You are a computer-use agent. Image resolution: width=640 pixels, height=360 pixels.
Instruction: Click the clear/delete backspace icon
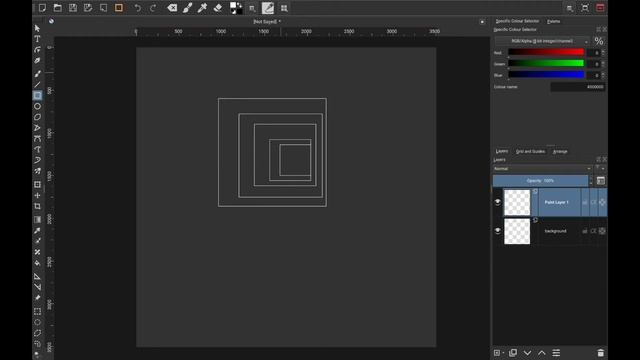tap(172, 8)
